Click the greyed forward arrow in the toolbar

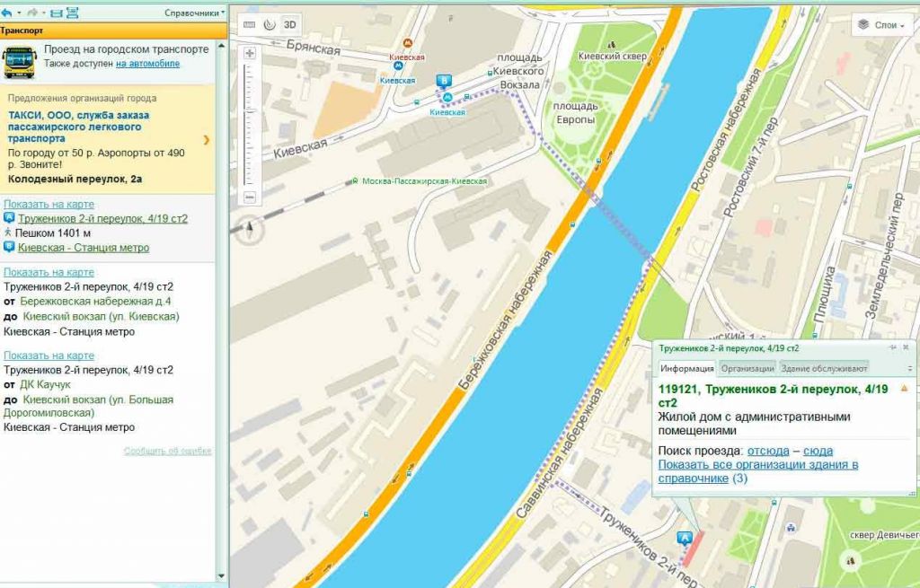pos(32,13)
